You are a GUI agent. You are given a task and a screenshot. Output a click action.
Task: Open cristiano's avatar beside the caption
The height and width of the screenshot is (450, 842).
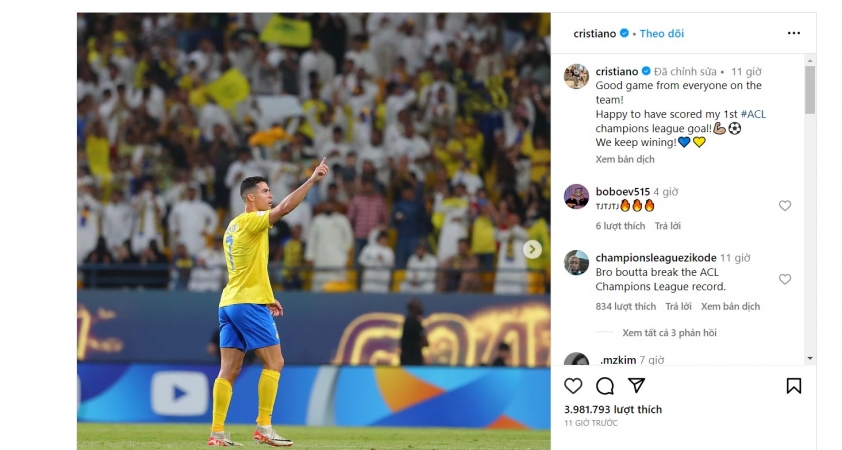pyautogui.click(x=576, y=76)
